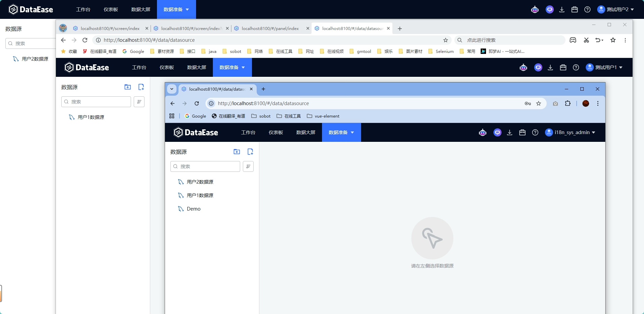The image size is (644, 314).
Task: Open the download center in the i18n_sys_admin header
Action: coord(510,132)
